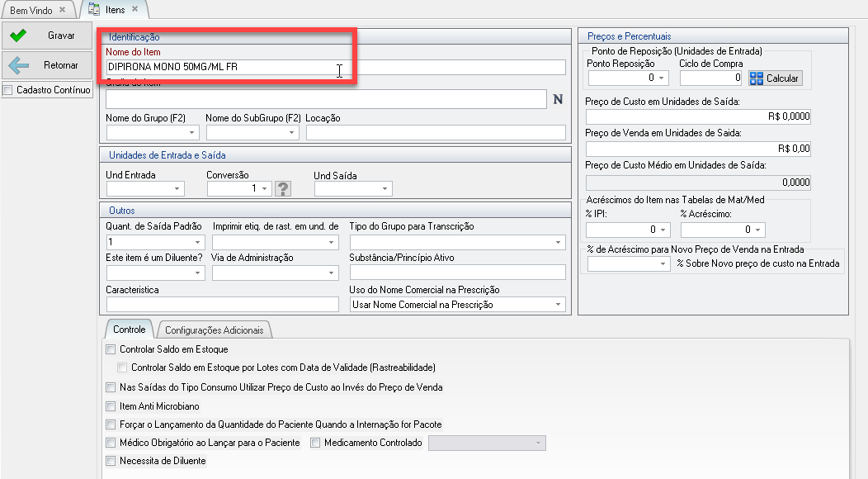
Task: Enable the Cadastro Contínuo checkbox
Action: [8, 90]
